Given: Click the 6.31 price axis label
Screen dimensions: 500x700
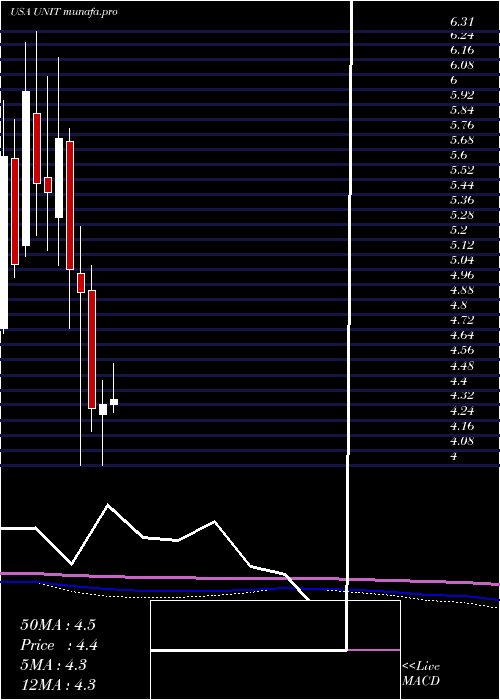Looking at the screenshot, I should 462,21.
